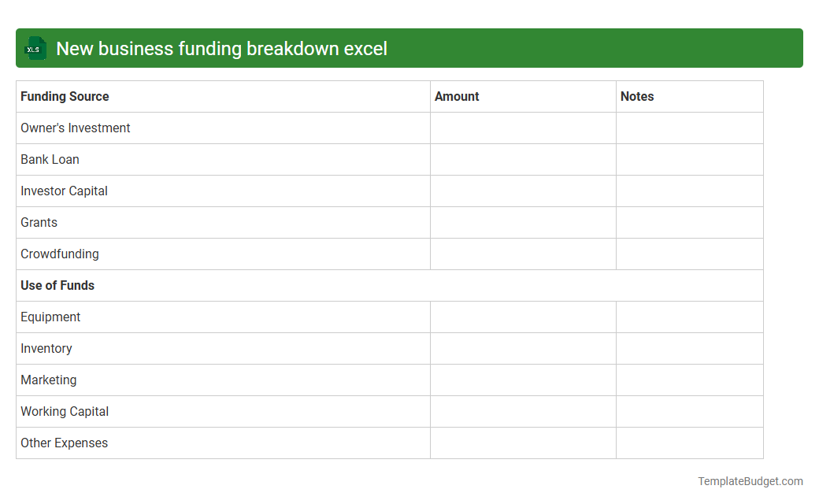Select the Bank Loan cell

50,159
